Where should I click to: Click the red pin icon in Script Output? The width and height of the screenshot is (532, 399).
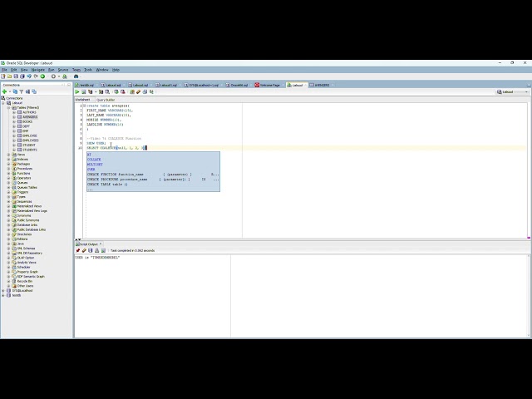[x=77, y=250]
